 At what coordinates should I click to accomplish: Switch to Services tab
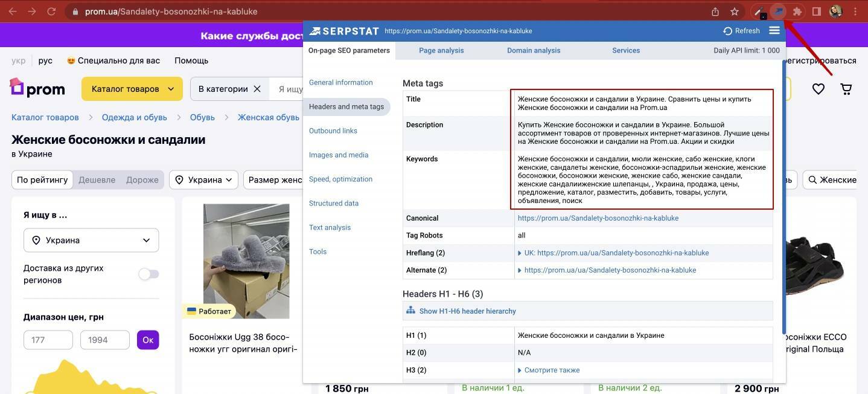(626, 50)
